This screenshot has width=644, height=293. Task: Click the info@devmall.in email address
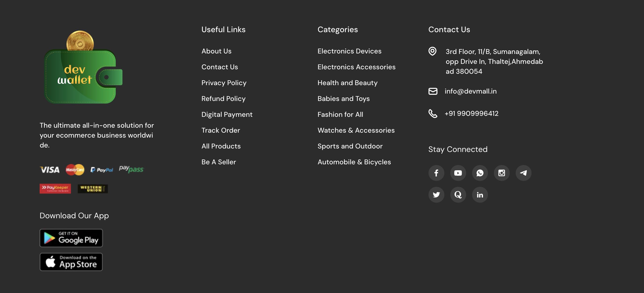pos(470,91)
